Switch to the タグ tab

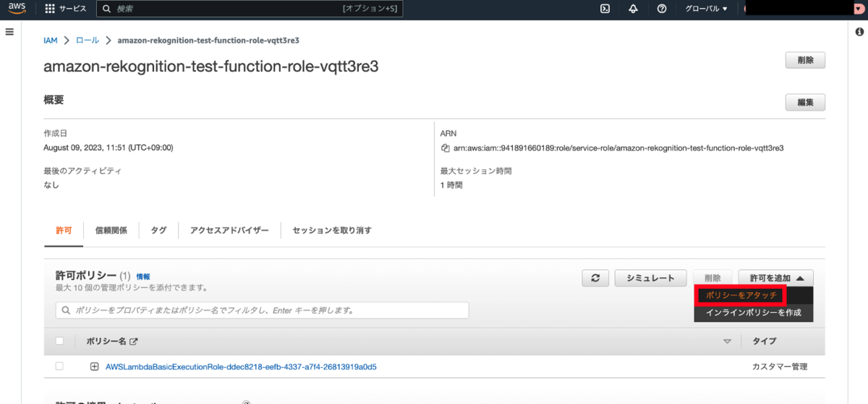[158, 230]
